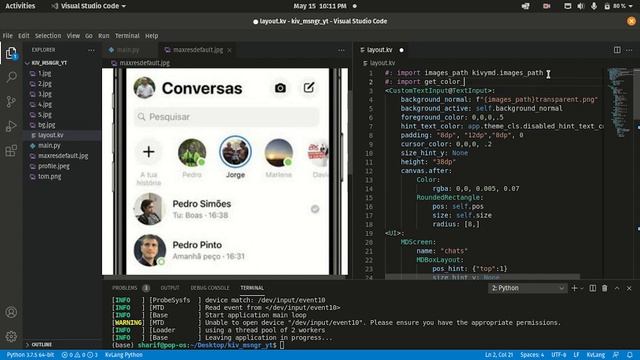Click the feedback icon in status bar
The width and height of the screenshot is (640, 360).
(616, 355)
